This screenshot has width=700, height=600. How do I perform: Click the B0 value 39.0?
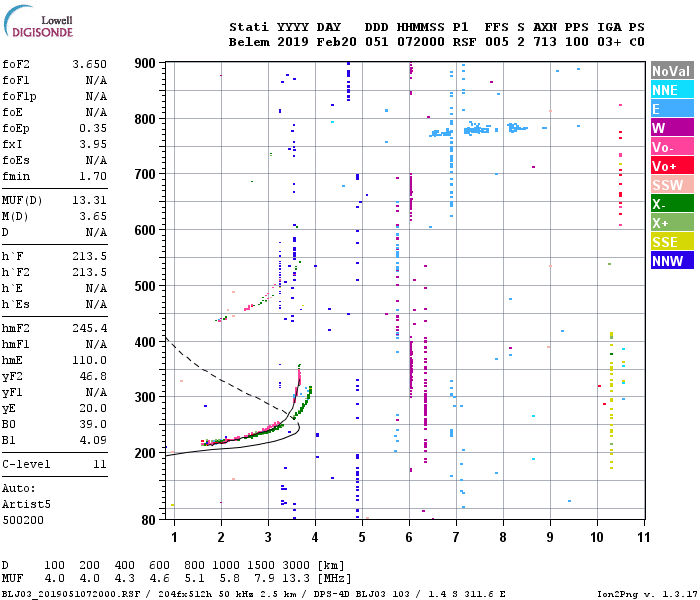93,424
